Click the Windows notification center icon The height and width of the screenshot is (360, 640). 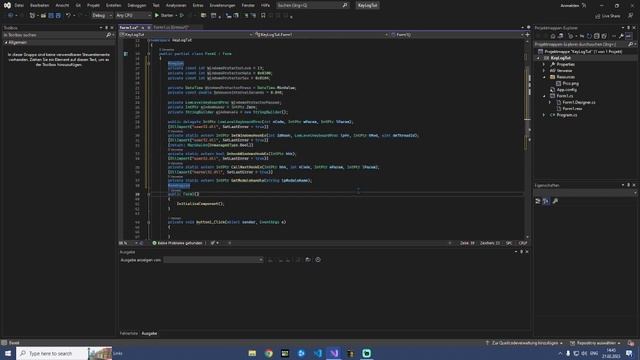[x=629, y=353]
